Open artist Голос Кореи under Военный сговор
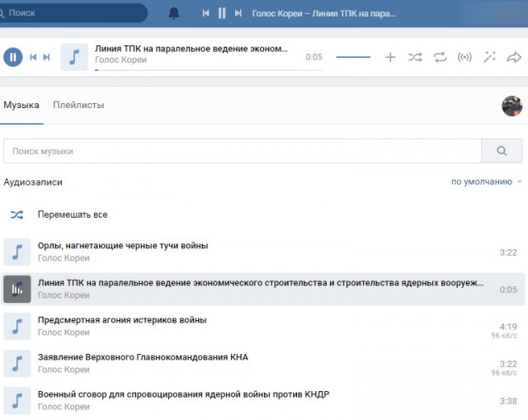528x420 pixels. pyautogui.click(x=64, y=407)
